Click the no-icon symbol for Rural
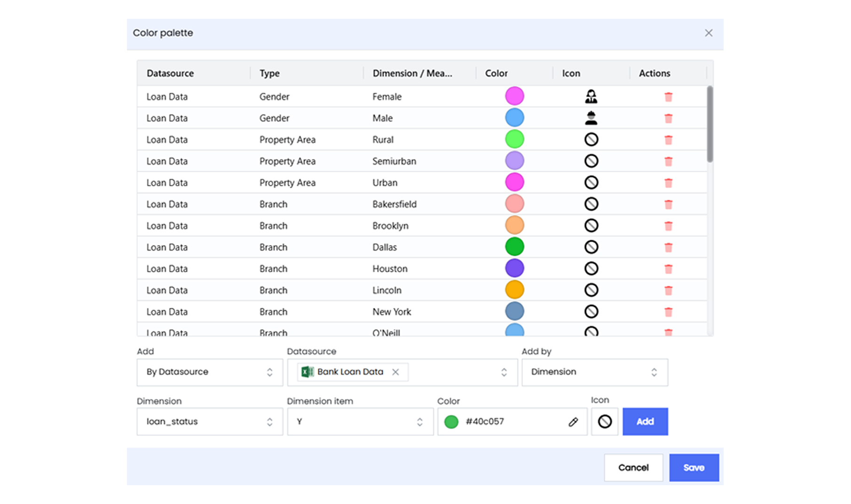This screenshot has width=851, height=504. [x=591, y=140]
